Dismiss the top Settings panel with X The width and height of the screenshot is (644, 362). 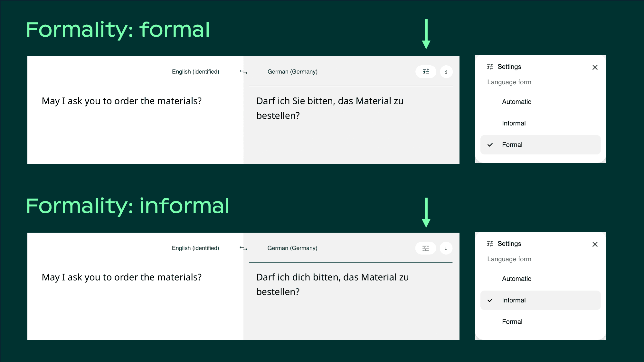point(595,67)
